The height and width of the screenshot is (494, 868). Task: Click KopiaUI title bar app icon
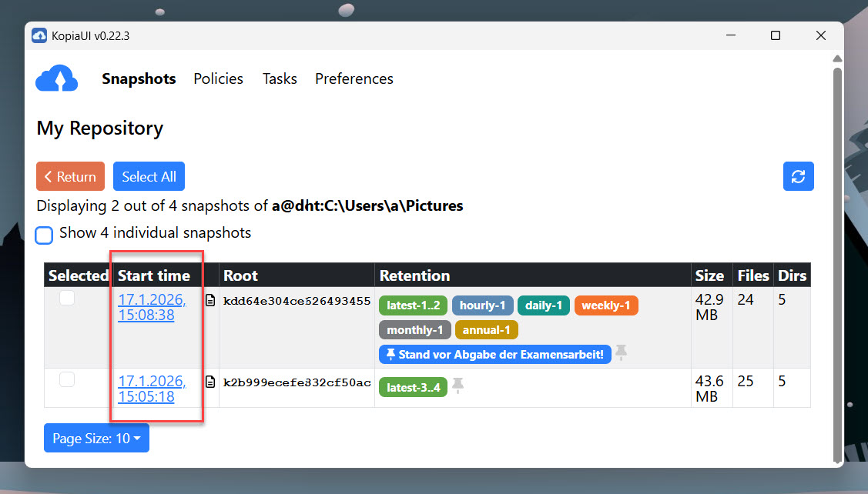click(x=39, y=36)
